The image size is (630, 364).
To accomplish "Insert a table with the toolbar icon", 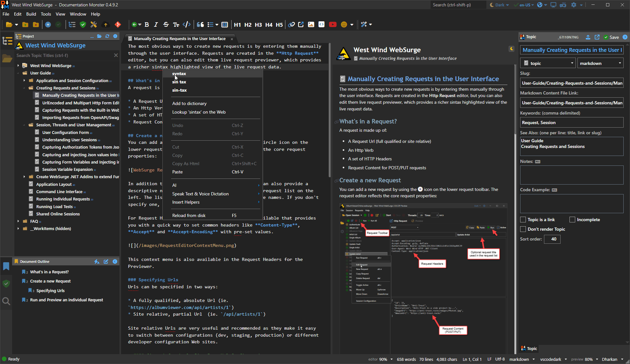I will (225, 24).
